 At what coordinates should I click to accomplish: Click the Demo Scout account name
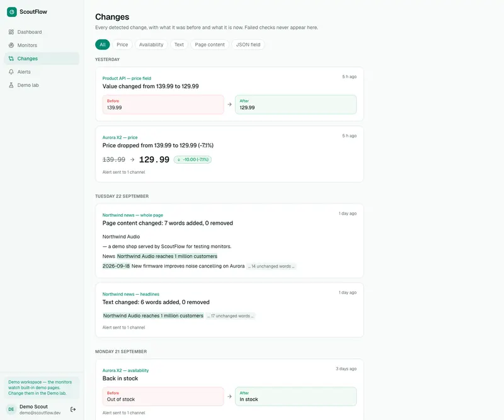point(33,407)
